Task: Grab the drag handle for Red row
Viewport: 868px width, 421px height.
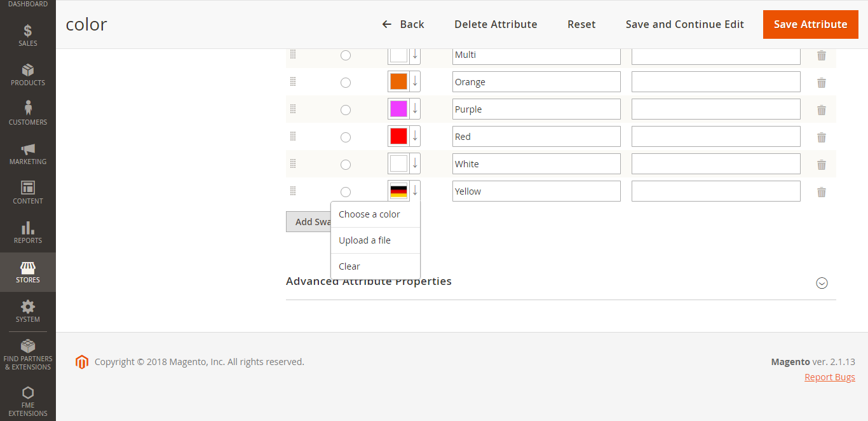Action: click(293, 136)
